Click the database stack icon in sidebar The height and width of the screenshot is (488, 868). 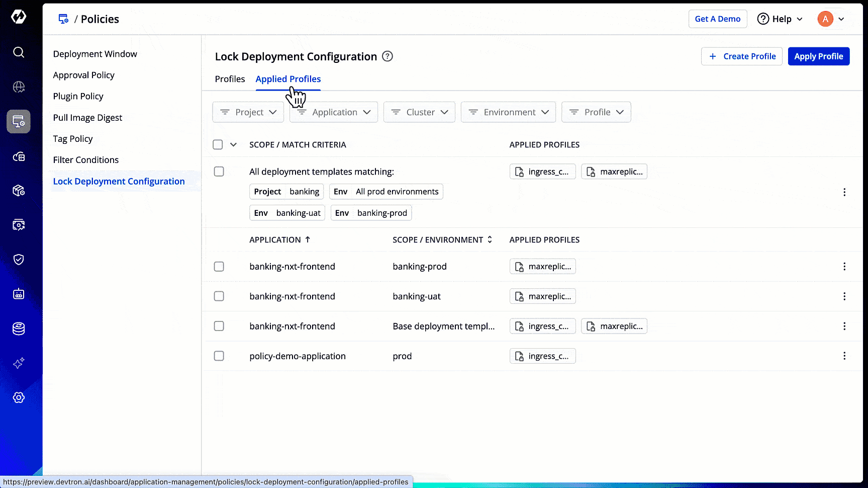pyautogui.click(x=19, y=329)
